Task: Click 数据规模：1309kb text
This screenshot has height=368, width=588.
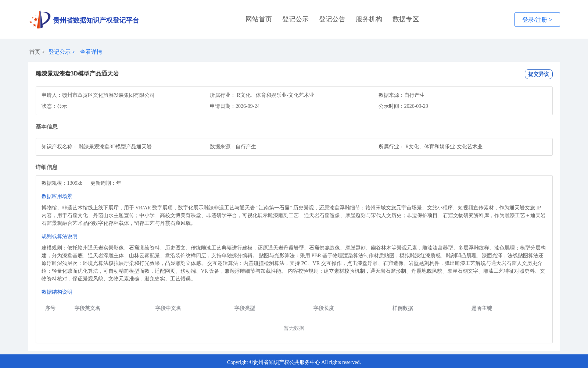Action: tap(62, 183)
